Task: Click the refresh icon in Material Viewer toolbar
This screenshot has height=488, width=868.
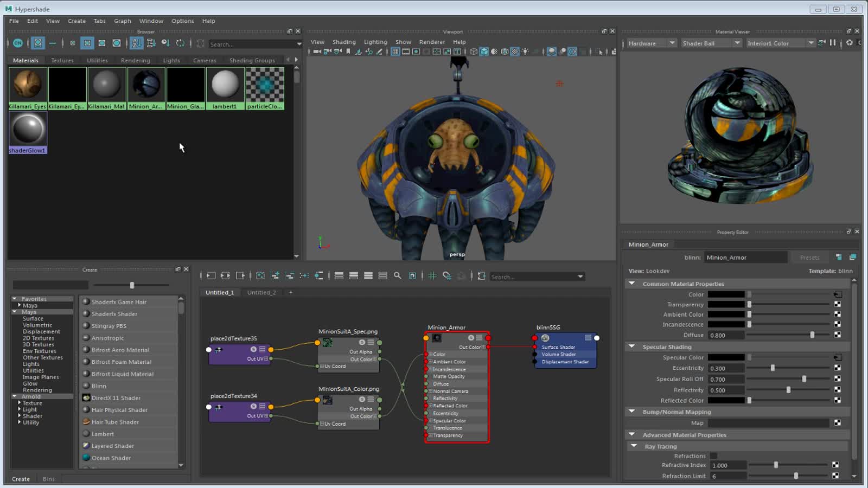Action: [850, 43]
